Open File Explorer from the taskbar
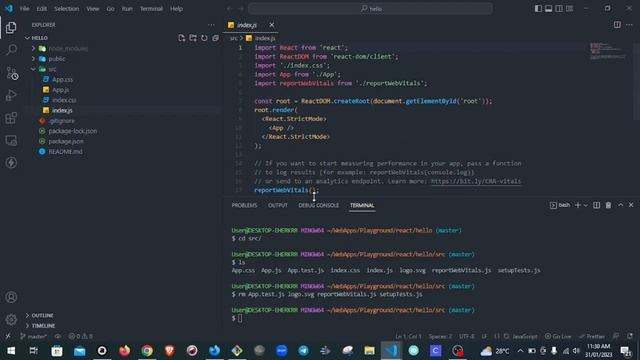This screenshot has height=360, width=640. 369,351
